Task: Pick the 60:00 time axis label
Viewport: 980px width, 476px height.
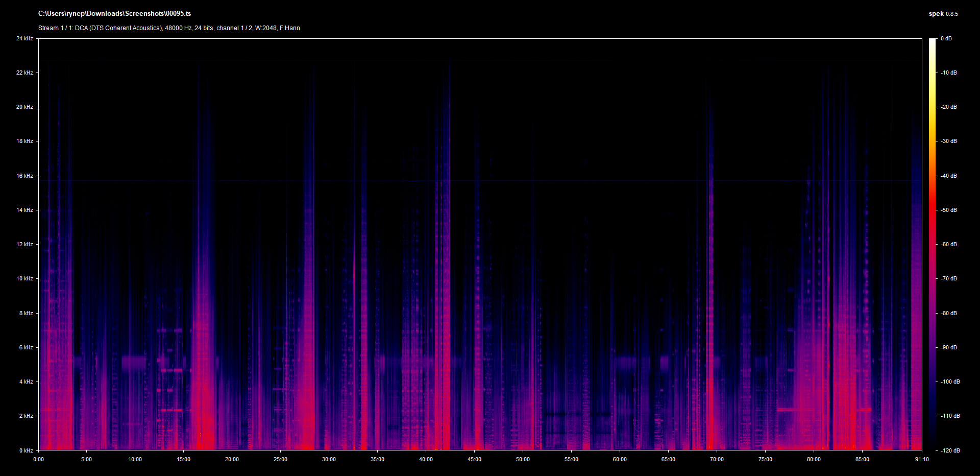Action: point(620,459)
